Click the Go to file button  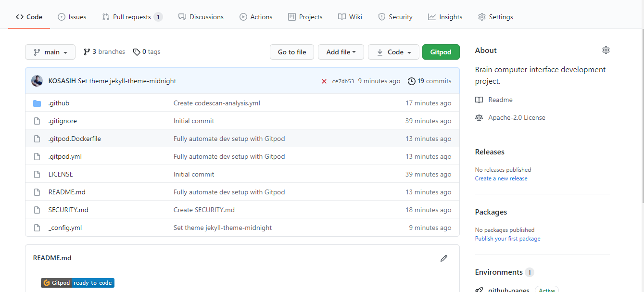pos(291,52)
